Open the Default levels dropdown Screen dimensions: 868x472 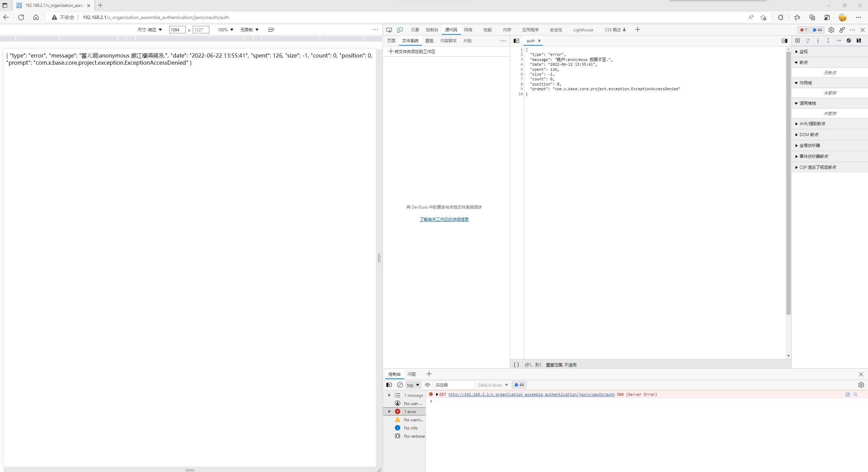click(x=493, y=385)
